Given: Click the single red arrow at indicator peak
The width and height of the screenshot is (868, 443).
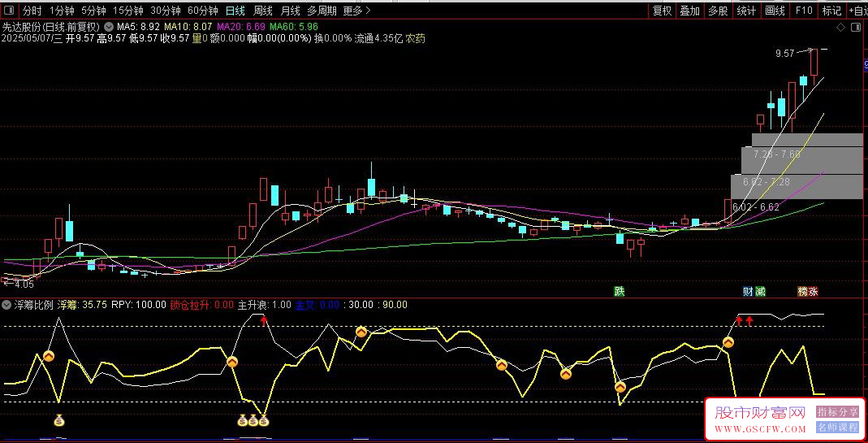Looking at the screenshot, I should click(264, 319).
